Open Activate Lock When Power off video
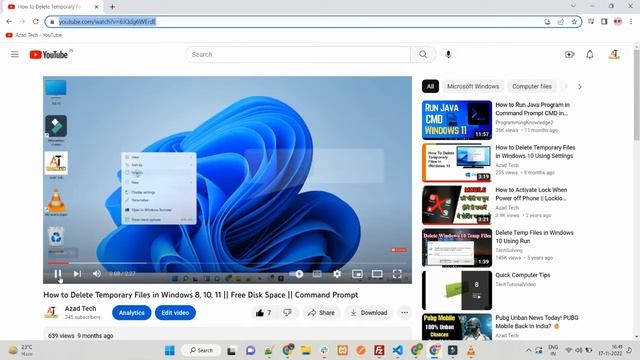 457,205
